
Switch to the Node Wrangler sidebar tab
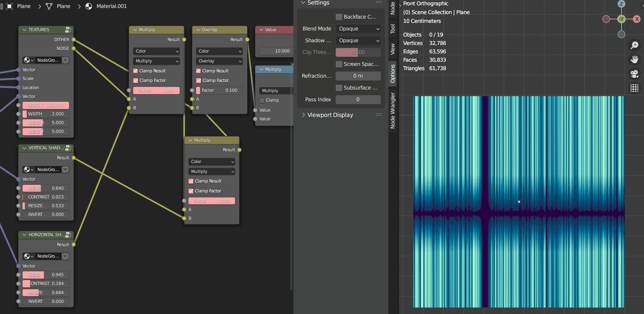[x=393, y=111]
